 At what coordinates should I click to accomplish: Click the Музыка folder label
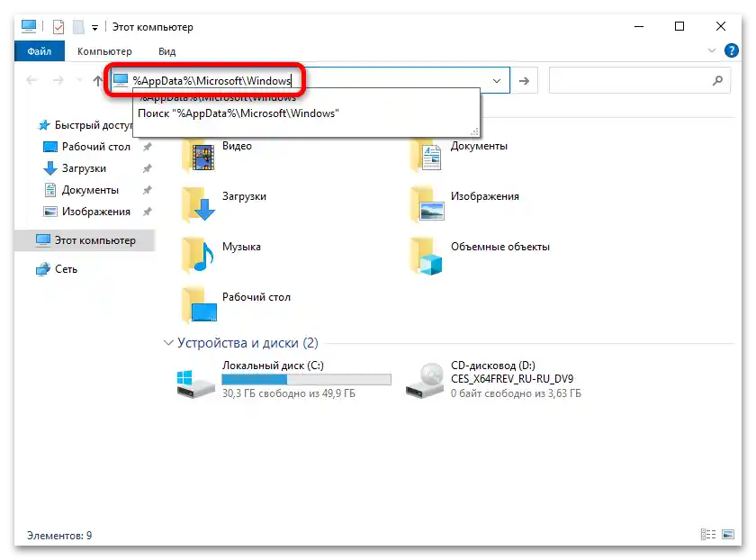pos(241,247)
